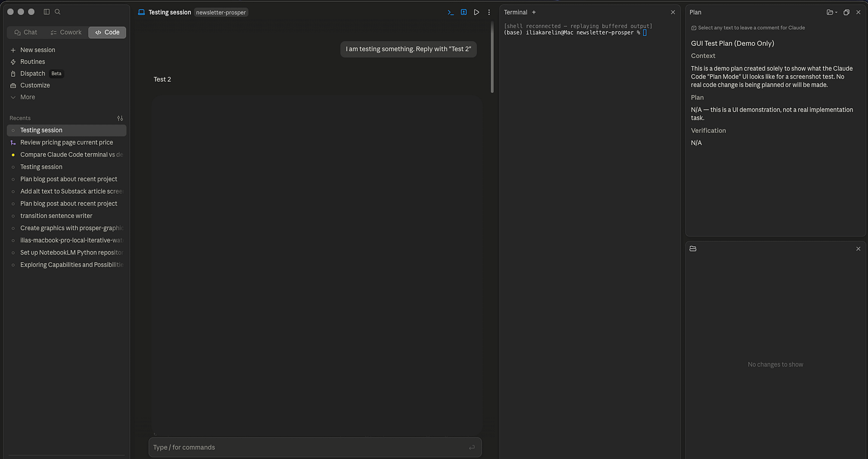Open Set up NotebookLM Python repository
Viewport: 868px width, 459px height.
(x=66, y=253)
